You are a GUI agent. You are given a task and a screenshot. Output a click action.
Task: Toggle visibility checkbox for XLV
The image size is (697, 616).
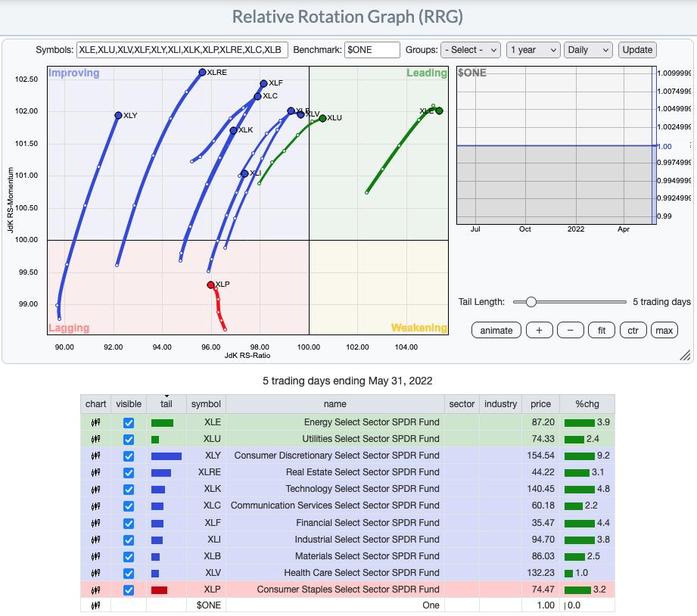pos(129,574)
